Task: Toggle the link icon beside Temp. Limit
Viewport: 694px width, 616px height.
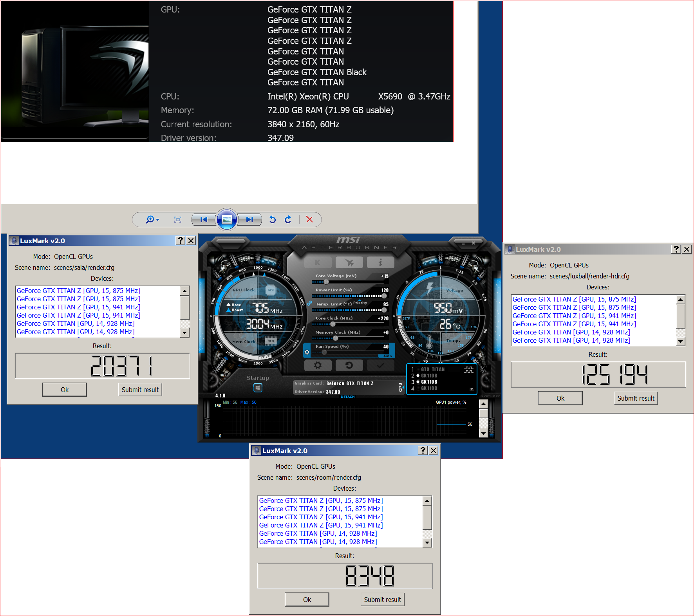Action: 309,303
